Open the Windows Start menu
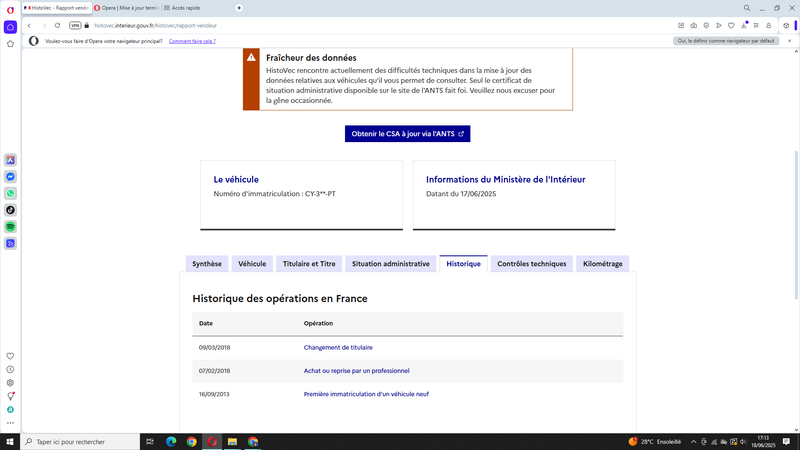This screenshot has width=800, height=450. [x=10, y=442]
